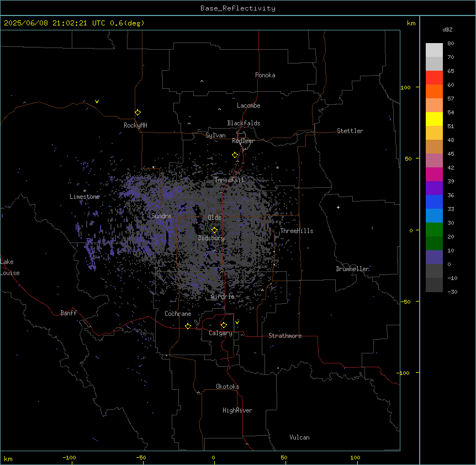Click the white caret marker north of Lacombe
The height and width of the screenshot is (465, 476).
click(x=202, y=81)
